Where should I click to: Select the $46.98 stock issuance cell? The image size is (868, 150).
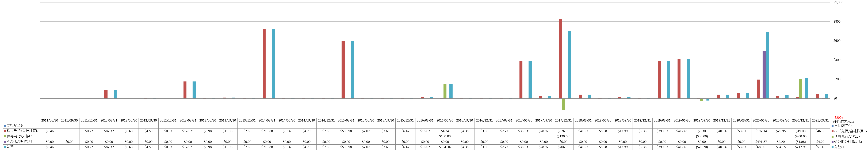821,131
